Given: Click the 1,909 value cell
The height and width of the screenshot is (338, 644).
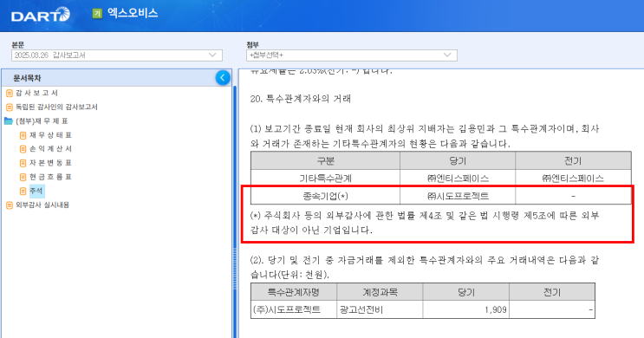Looking at the screenshot, I should 465,309.
